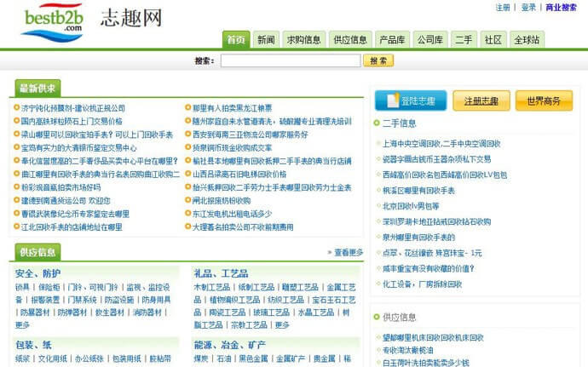Screen dimensions: 588x367
Task: Click the green circle icon beside right-sidebar 供应信息
Action: tap(377, 318)
